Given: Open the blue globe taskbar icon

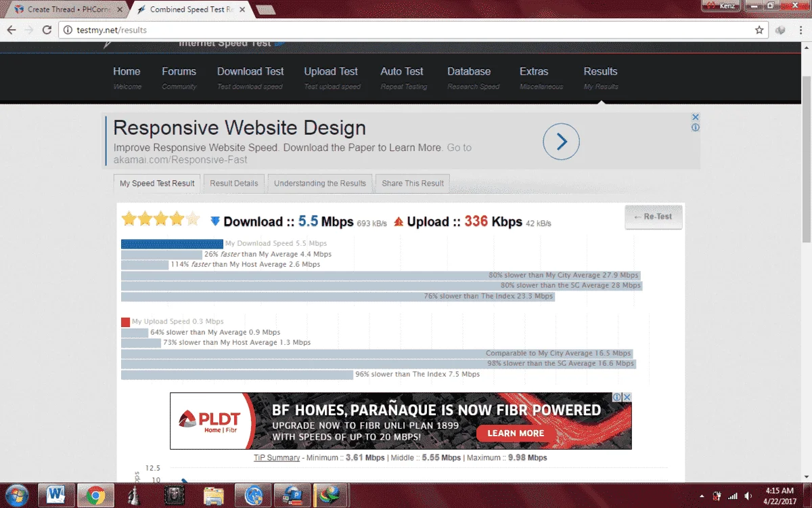Looking at the screenshot, I should click(x=254, y=496).
